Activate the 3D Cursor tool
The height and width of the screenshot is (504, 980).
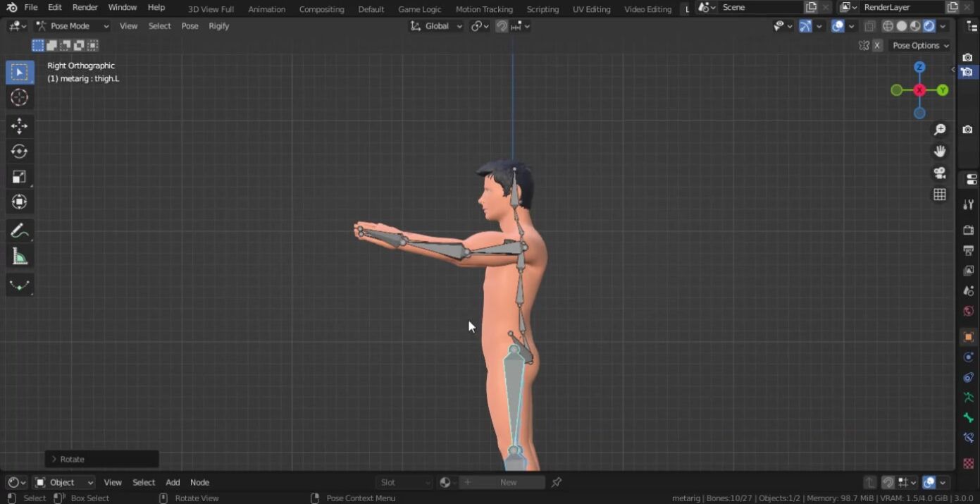(x=19, y=97)
